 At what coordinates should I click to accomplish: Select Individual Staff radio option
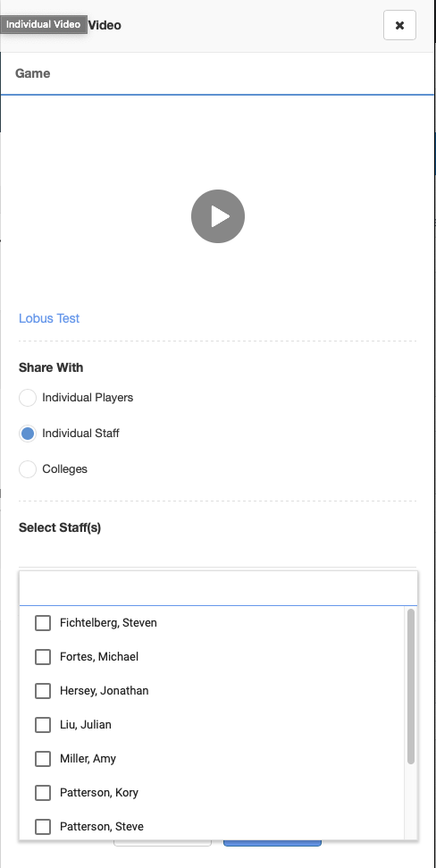[28, 433]
